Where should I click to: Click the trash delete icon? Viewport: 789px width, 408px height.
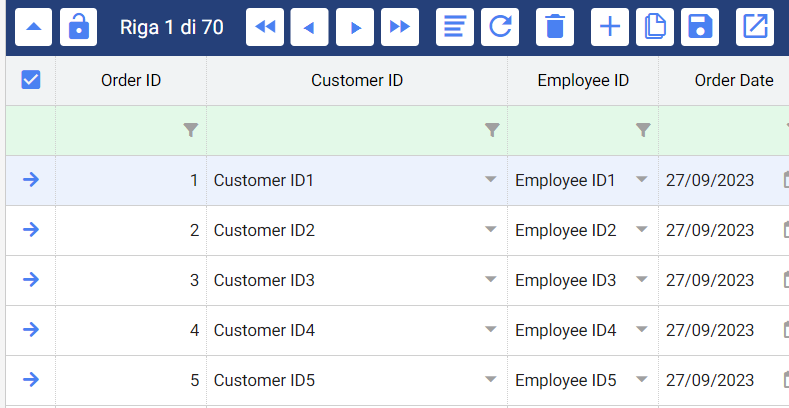point(555,27)
